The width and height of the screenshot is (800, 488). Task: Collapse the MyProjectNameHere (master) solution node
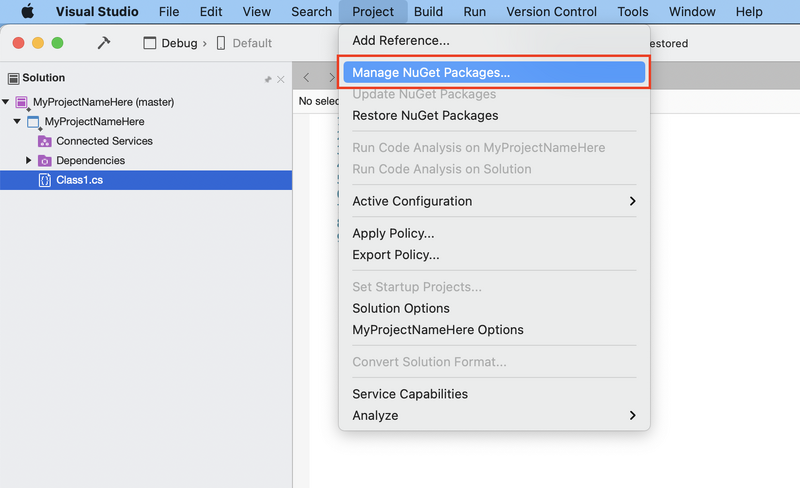pyautogui.click(x=6, y=102)
